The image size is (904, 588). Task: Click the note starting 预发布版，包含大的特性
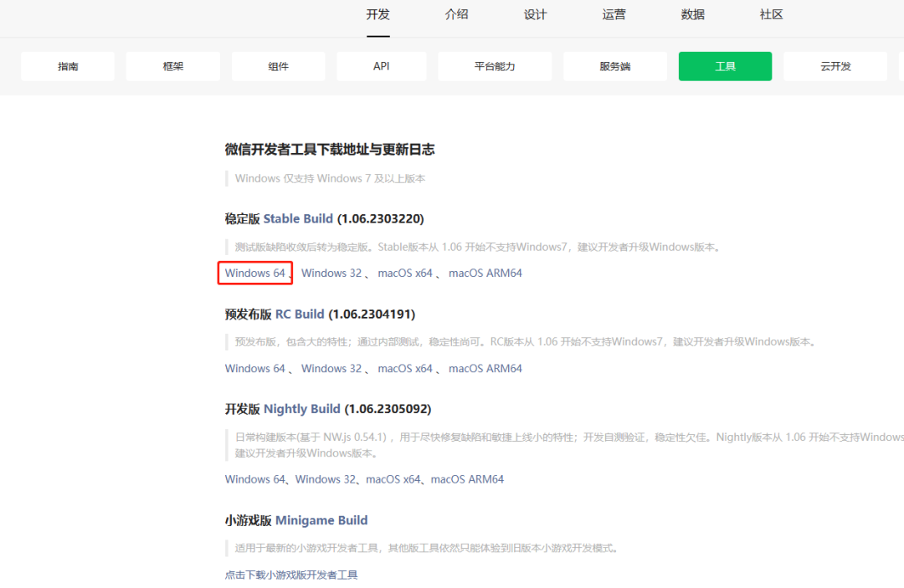click(526, 342)
